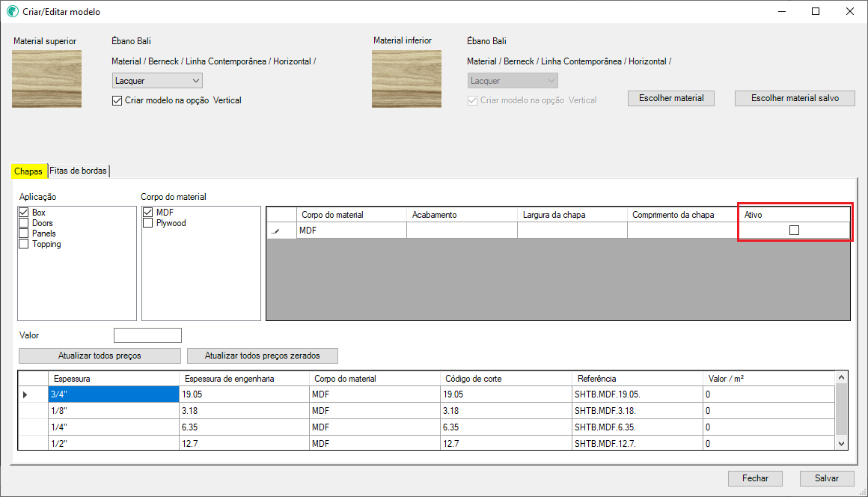Toggle Criar modelo na opção Vertical checkbox
Screen dimensions: 868x497
tap(117, 100)
